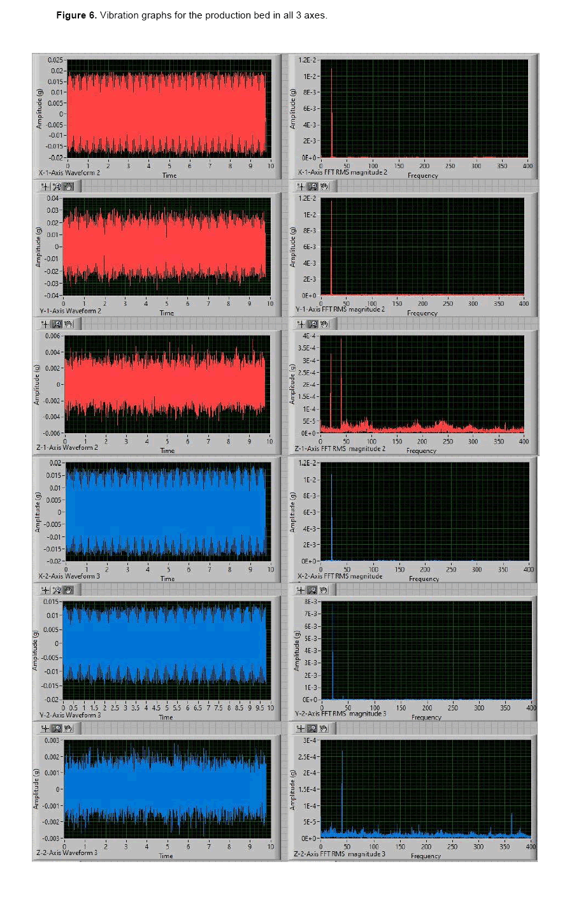
Task: Open zoom tool above Y-2-Axis FFT graph
Action: [x=313, y=590]
